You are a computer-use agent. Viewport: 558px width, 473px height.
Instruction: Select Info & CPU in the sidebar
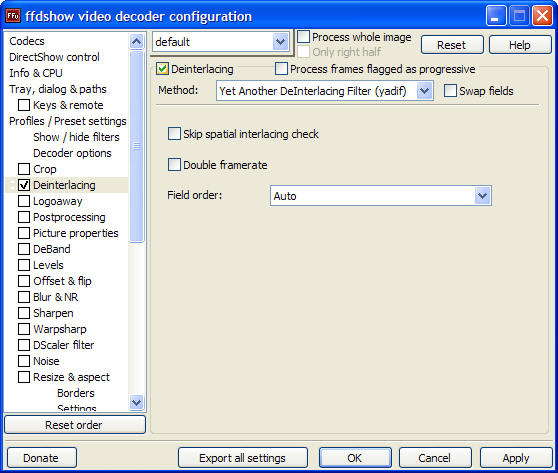[x=36, y=73]
